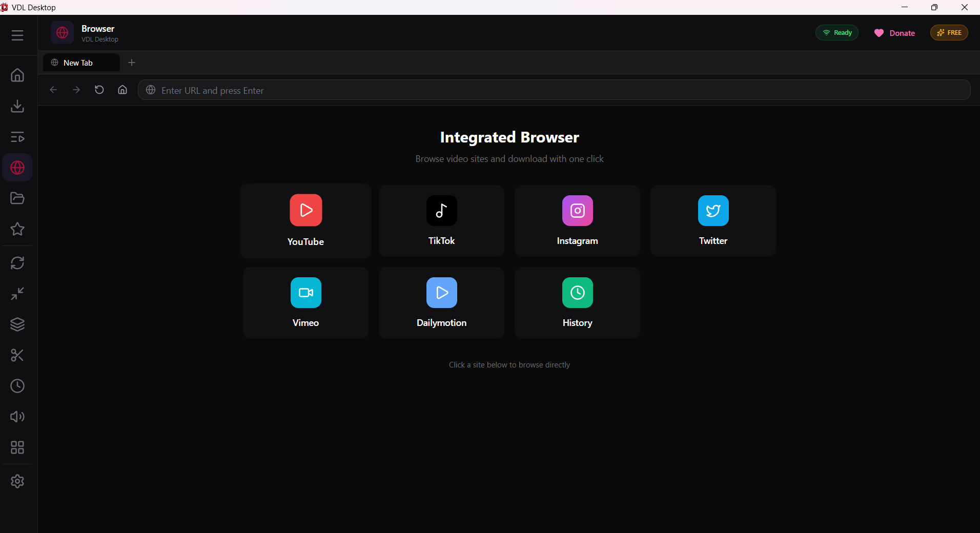Add a new browser tab with plus

tap(132, 63)
